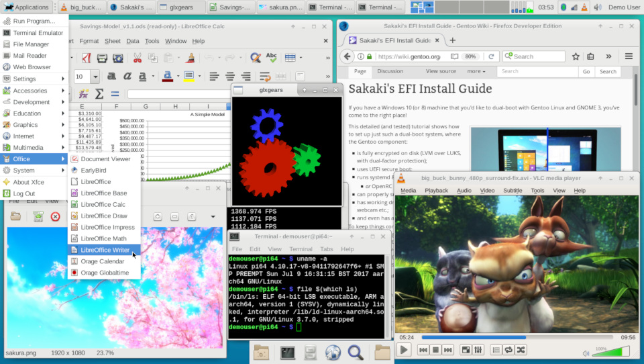The image size is (644, 364).
Task: Click the yellow background color swatch in Calc
Action: click(189, 76)
